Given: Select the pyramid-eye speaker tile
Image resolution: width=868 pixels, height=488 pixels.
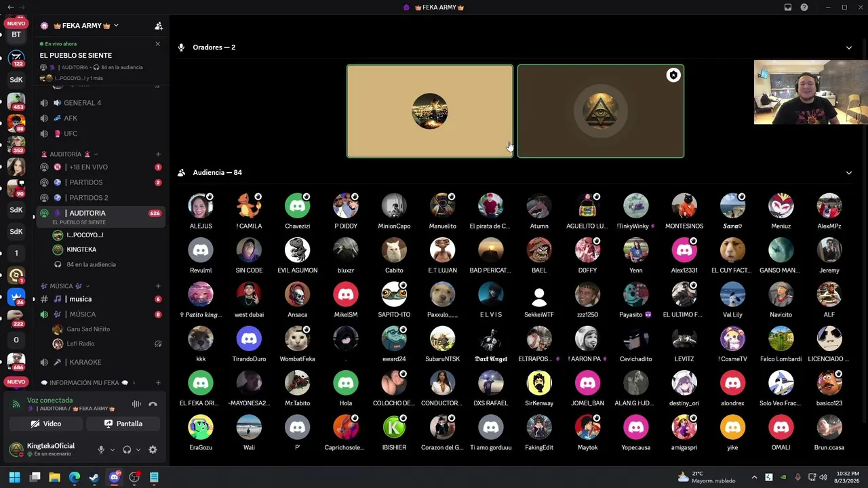Looking at the screenshot, I should click(601, 111).
